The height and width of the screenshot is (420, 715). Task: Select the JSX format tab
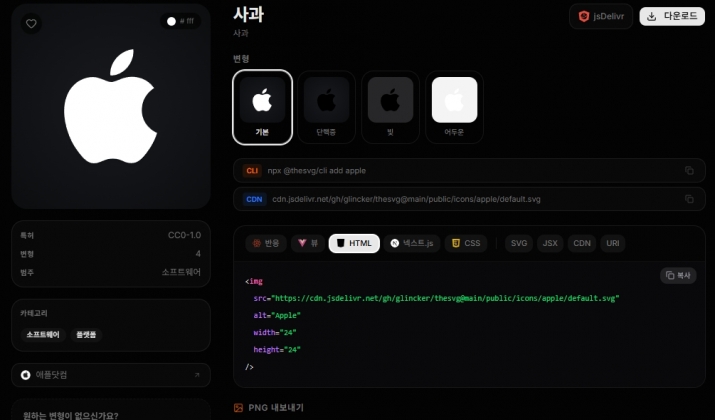[550, 243]
